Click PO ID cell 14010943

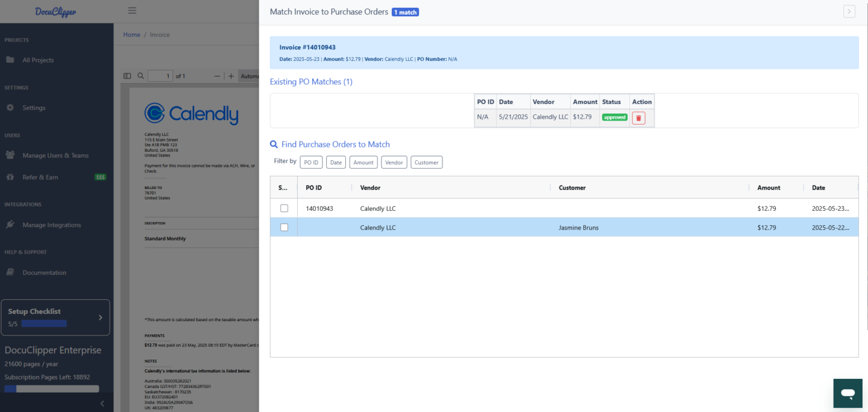click(319, 208)
